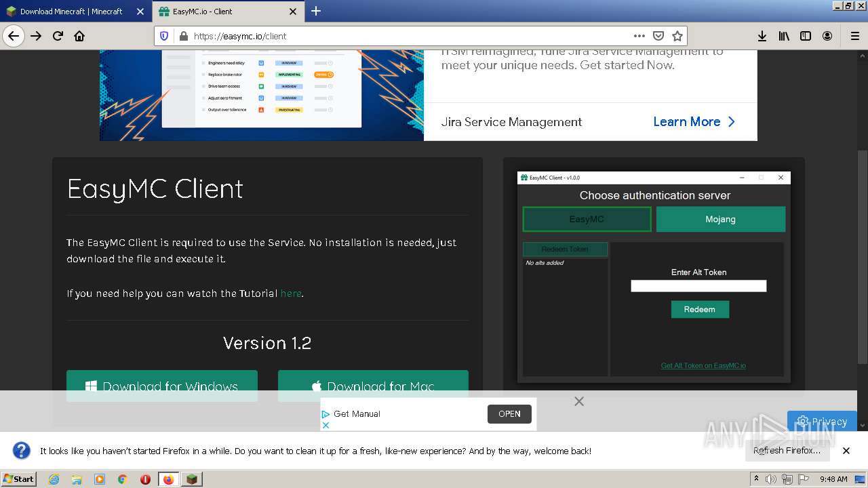Reload the current page
Image resolution: width=868 pixels, height=488 pixels.
[x=58, y=36]
